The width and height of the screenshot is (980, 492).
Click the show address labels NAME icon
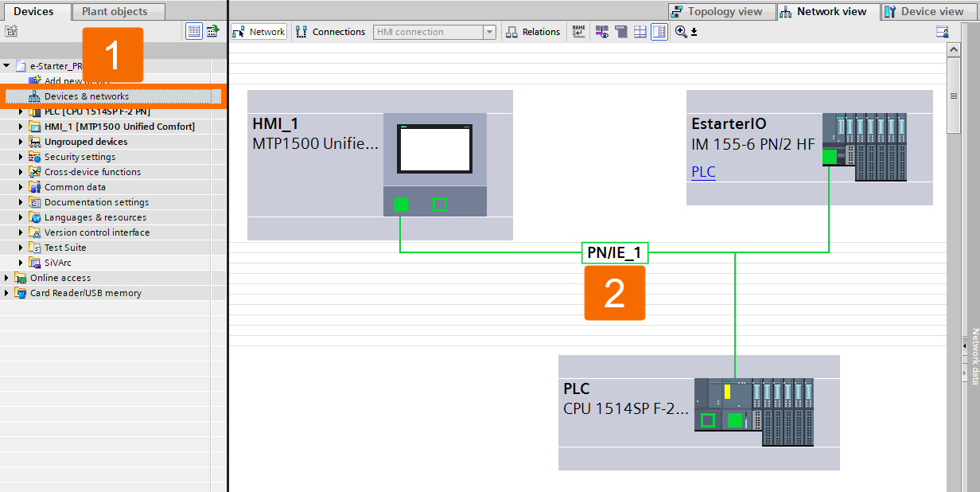point(578,32)
